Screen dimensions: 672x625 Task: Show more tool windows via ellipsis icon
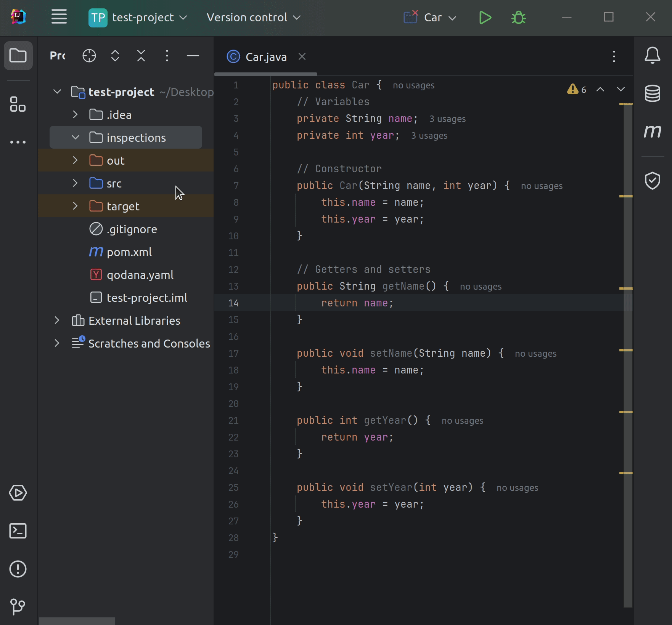coord(18,142)
